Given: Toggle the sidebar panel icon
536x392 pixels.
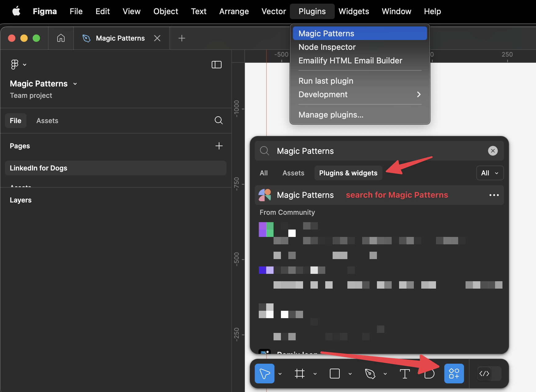Looking at the screenshot, I should 217,65.
